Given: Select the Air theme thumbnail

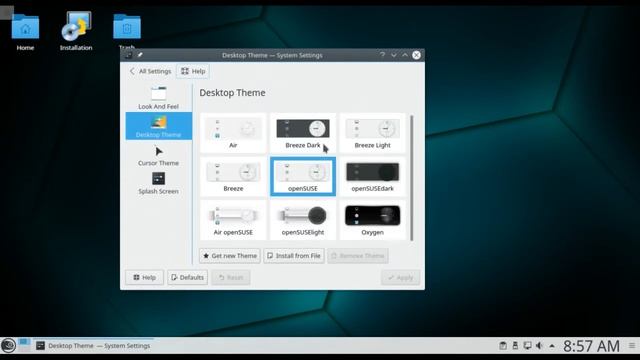Looking at the screenshot, I should coord(233,133).
